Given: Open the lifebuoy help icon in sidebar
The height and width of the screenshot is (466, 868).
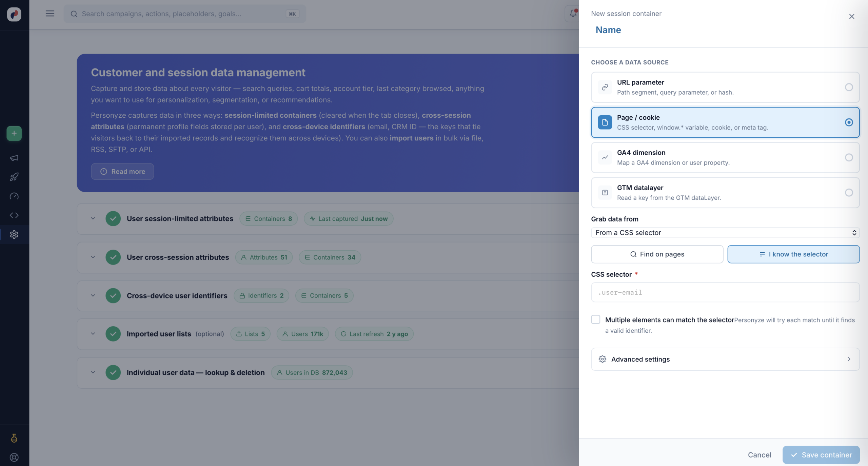Looking at the screenshot, I should [14, 457].
